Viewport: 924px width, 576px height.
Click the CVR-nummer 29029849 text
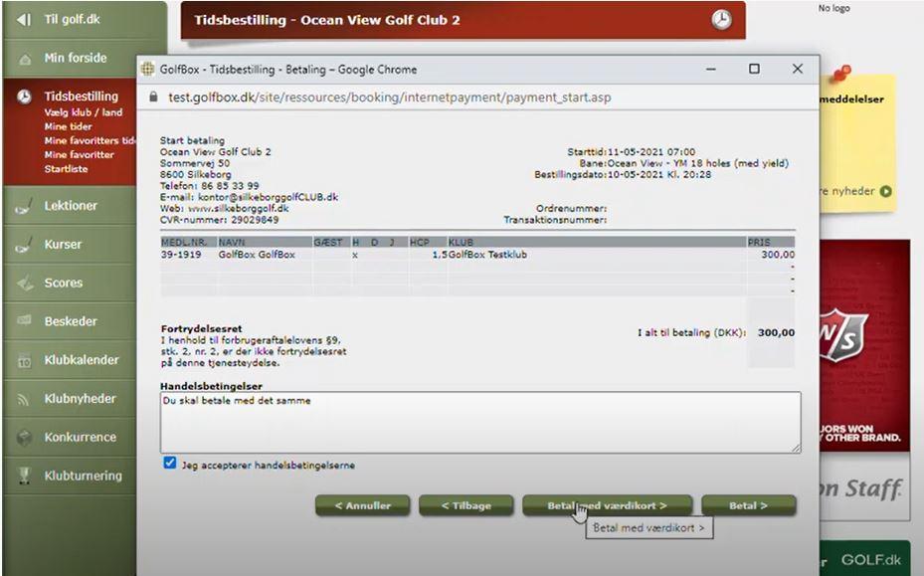pos(219,220)
